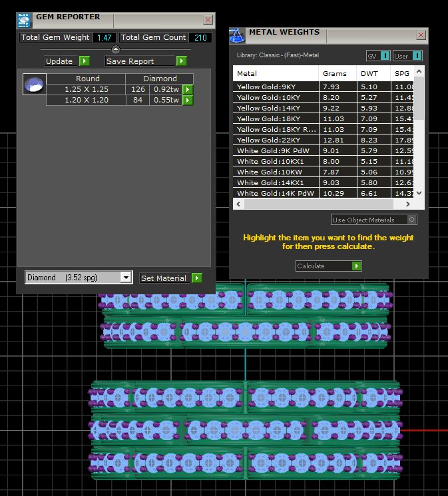Viewport: 448px width, 496px height.
Task: Click the metal list vertical scrollbar thumb
Action: point(419,98)
